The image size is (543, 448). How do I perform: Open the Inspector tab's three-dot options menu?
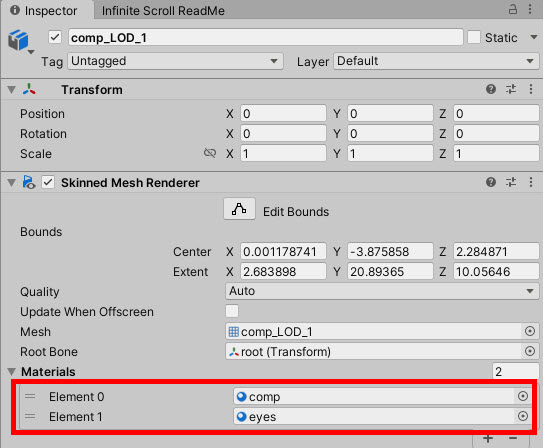[530, 9]
